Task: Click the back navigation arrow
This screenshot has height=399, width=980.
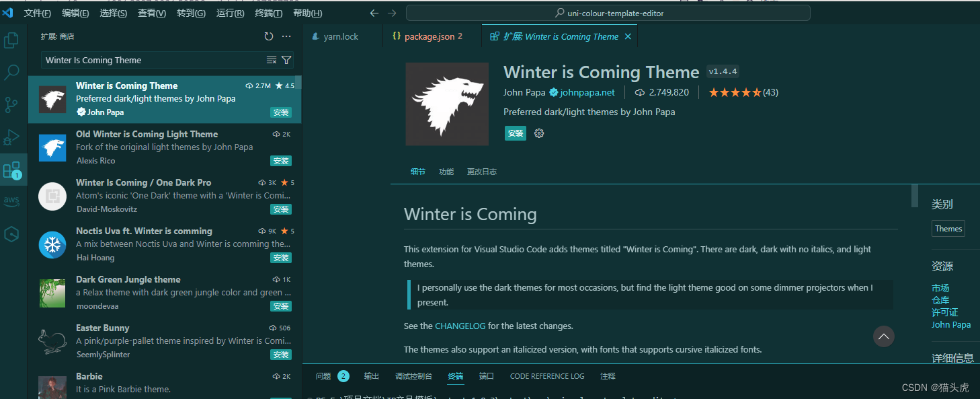Action: [374, 13]
